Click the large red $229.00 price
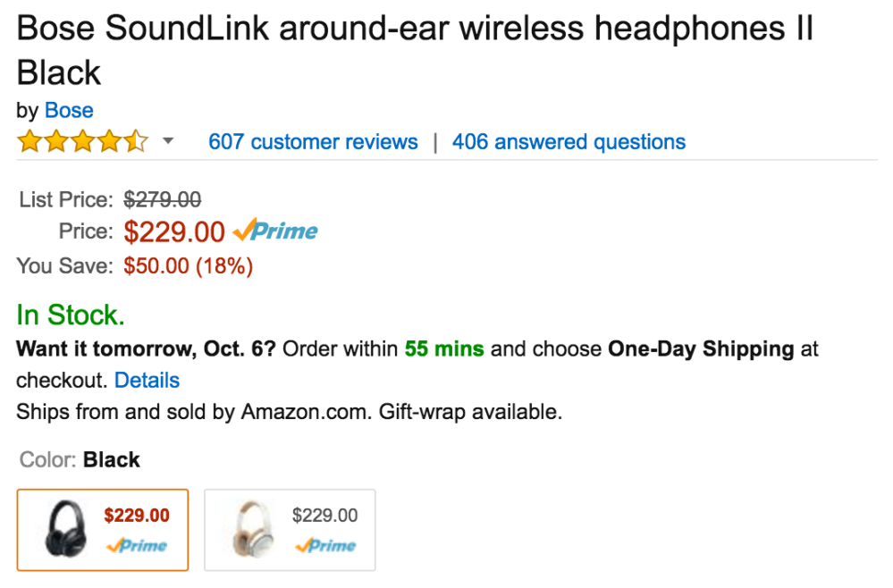The image size is (893, 588). pyautogui.click(x=174, y=232)
